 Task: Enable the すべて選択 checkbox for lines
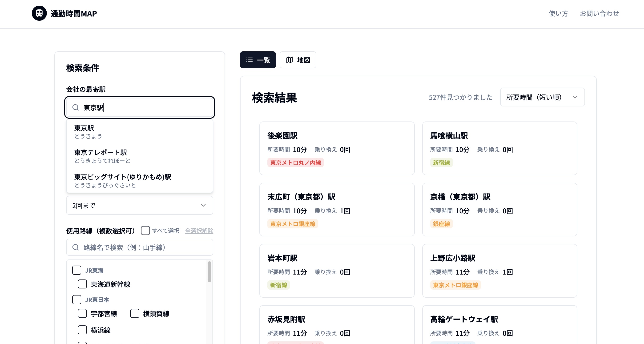point(145,231)
